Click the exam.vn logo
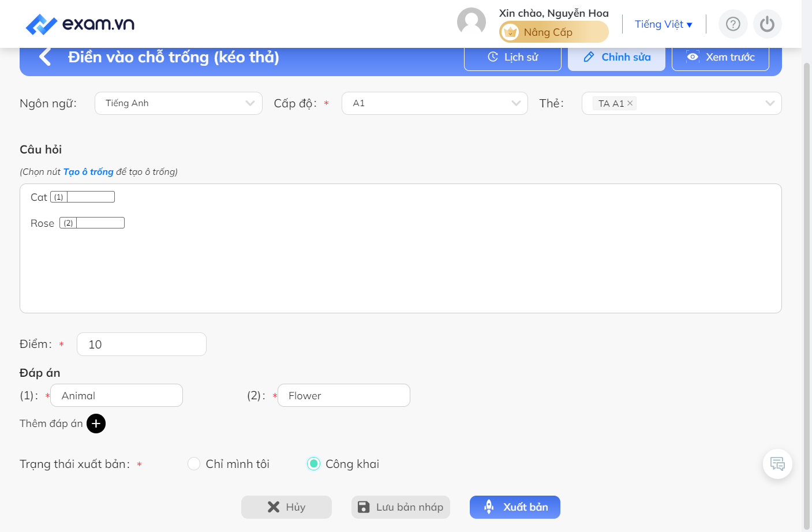Viewport: 812px width, 532px height. pos(80,24)
